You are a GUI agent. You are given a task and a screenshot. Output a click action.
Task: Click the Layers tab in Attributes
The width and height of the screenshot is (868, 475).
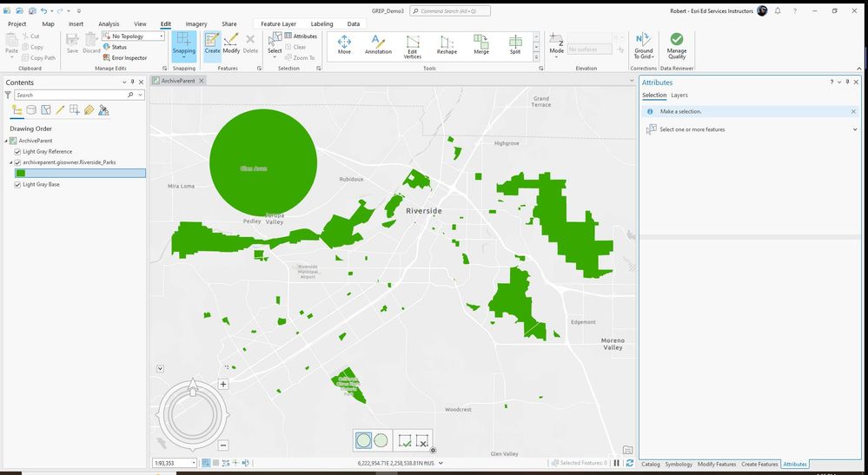pyautogui.click(x=679, y=95)
